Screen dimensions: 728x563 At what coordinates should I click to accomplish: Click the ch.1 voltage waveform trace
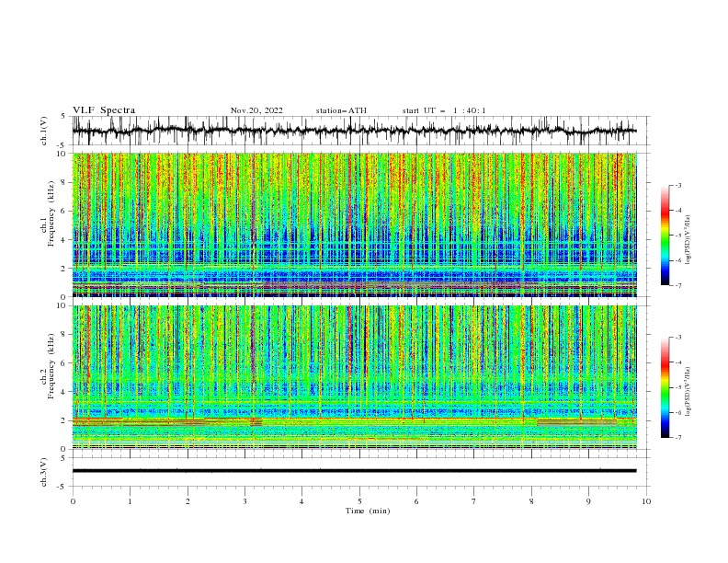[x=354, y=131]
